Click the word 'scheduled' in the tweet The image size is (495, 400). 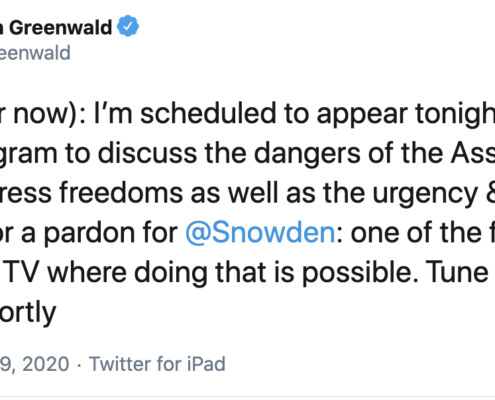pyautogui.click(x=208, y=113)
